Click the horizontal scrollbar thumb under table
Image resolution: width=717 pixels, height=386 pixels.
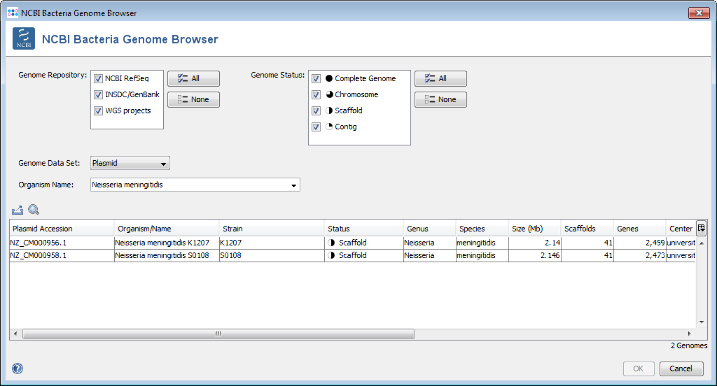[219, 333]
